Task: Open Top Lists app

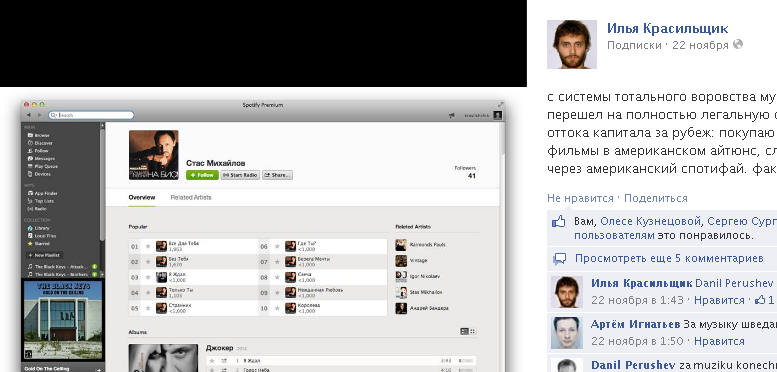Action: click(x=41, y=201)
